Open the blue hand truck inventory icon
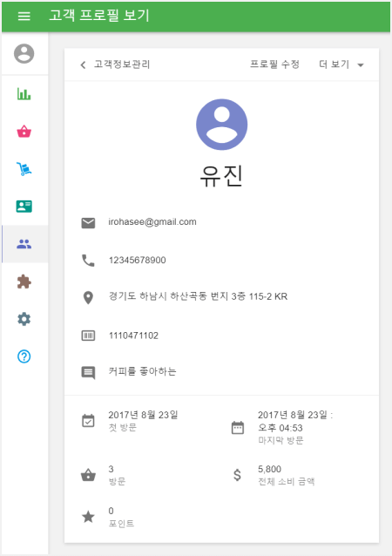Viewport: 392px width, 556px height. click(x=24, y=169)
